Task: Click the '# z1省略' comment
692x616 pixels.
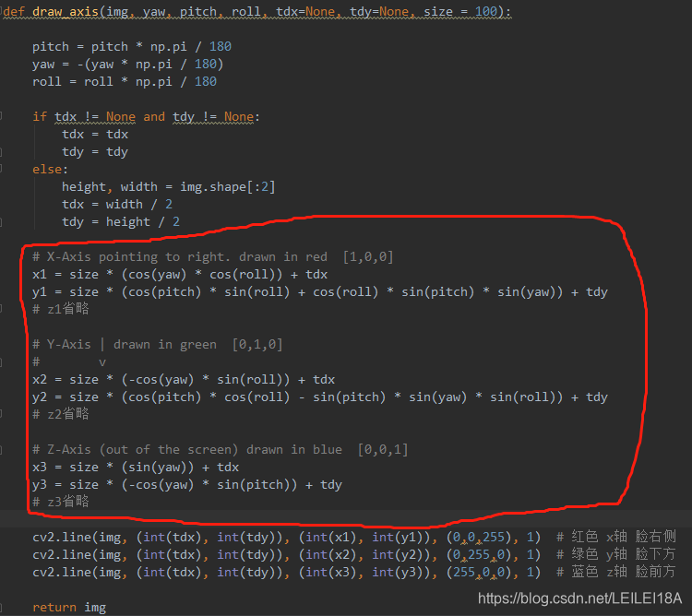Action: pyautogui.click(x=61, y=309)
